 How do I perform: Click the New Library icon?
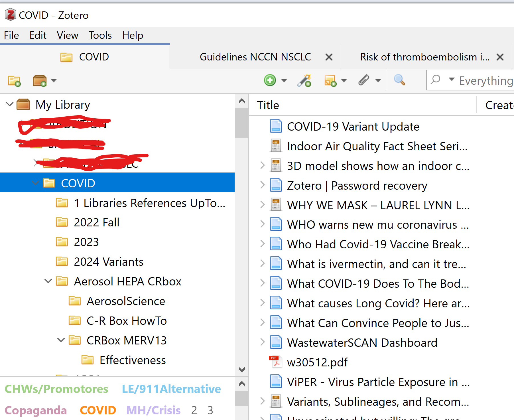pos(39,81)
